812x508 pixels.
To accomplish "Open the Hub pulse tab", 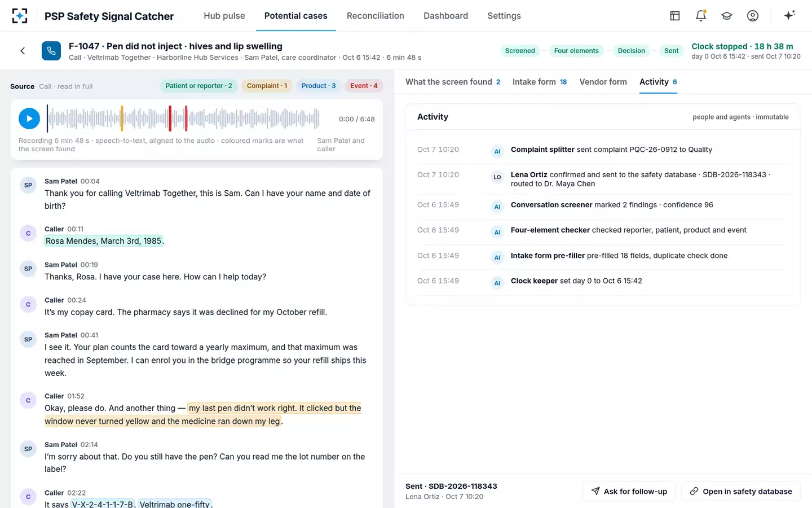I will tap(224, 16).
